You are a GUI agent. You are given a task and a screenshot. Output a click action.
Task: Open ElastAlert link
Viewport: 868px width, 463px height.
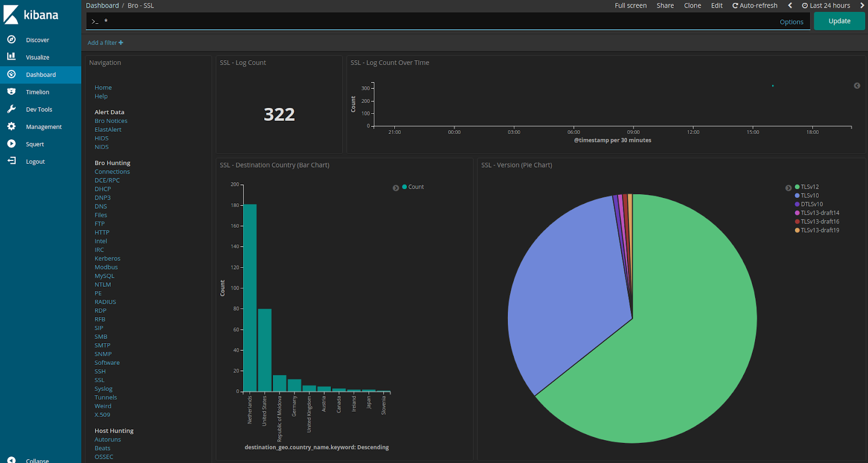pyautogui.click(x=108, y=130)
